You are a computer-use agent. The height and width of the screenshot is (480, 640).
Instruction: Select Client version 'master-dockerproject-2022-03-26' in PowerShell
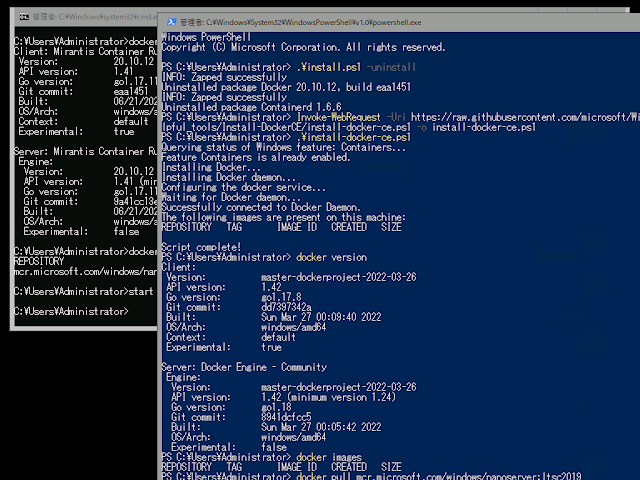pyautogui.click(x=339, y=277)
